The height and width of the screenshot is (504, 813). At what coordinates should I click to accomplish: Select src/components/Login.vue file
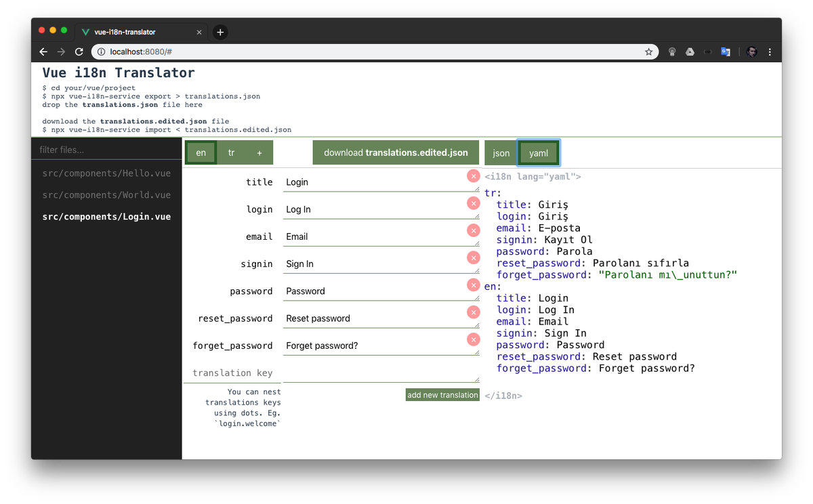pyautogui.click(x=106, y=217)
